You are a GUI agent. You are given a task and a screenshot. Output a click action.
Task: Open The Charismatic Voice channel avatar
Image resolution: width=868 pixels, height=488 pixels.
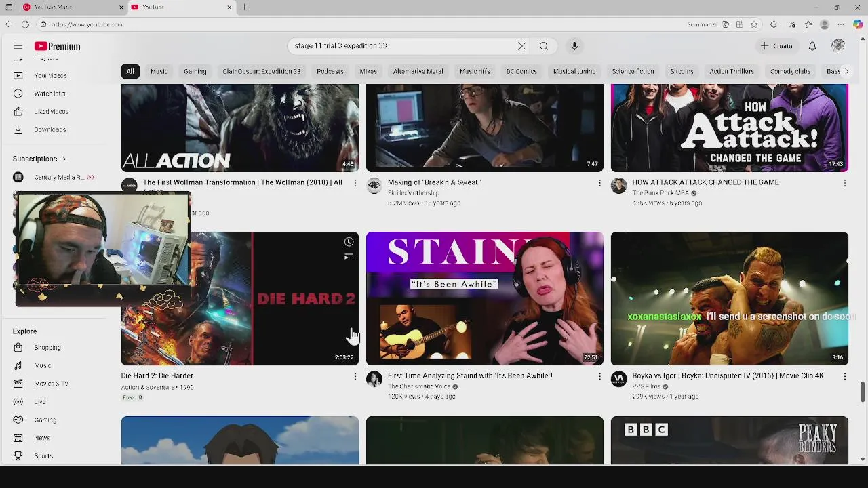374,379
